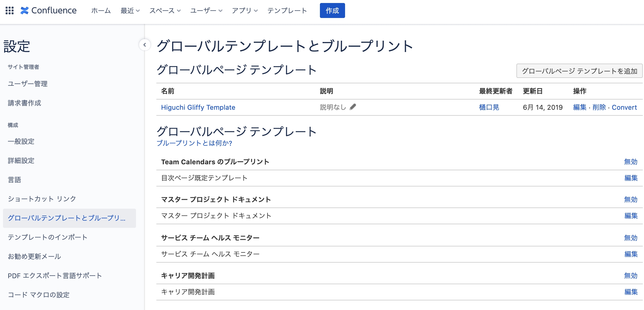Click the 更新日 column header

click(533, 91)
